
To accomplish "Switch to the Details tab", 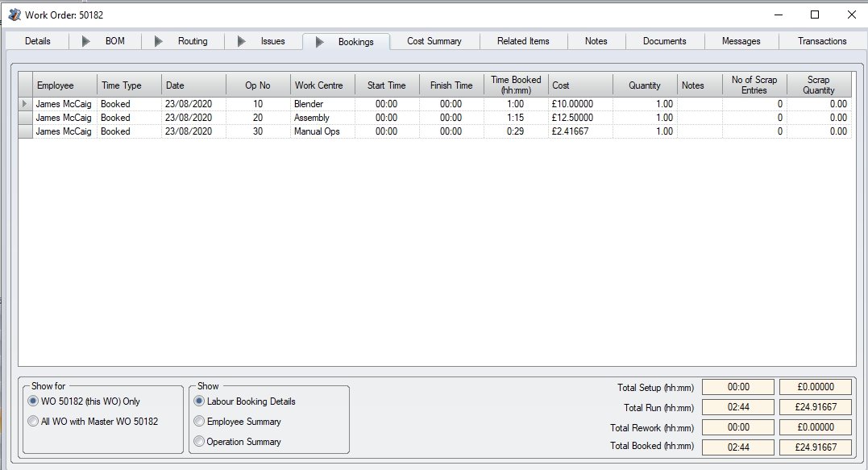I will [x=38, y=41].
